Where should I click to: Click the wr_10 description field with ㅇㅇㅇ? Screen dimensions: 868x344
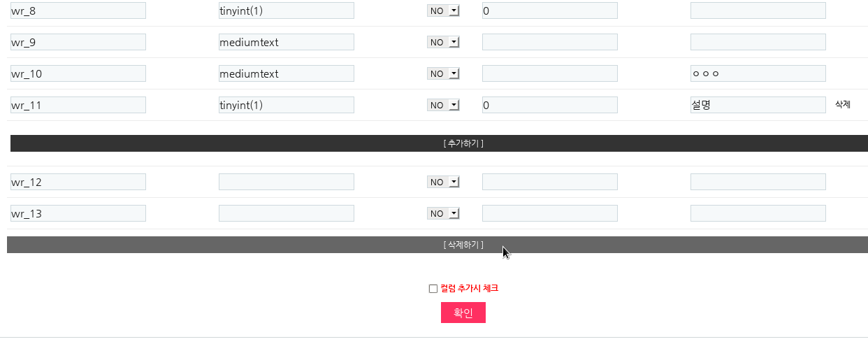tap(758, 73)
